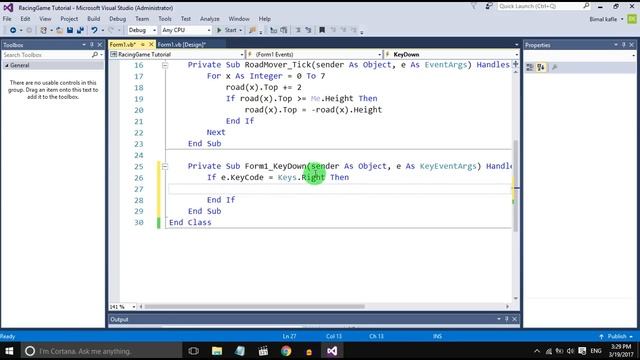
Task: Click the empty code line 27
Action: point(339,189)
